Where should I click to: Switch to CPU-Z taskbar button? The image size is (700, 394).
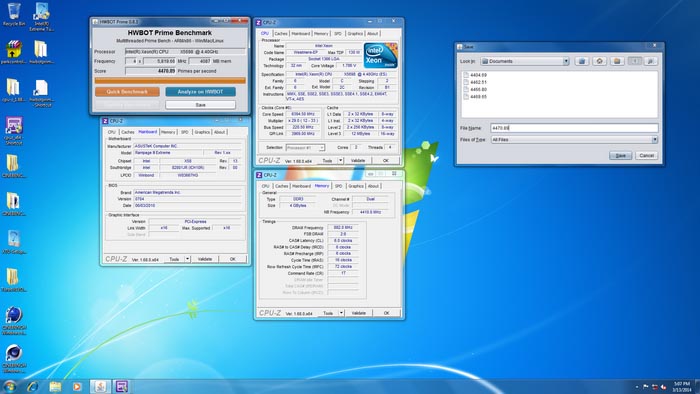coord(122,386)
